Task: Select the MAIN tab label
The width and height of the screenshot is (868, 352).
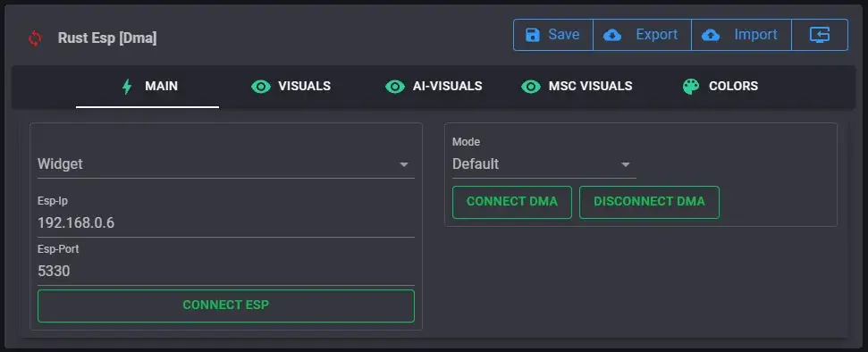Action: tap(161, 87)
